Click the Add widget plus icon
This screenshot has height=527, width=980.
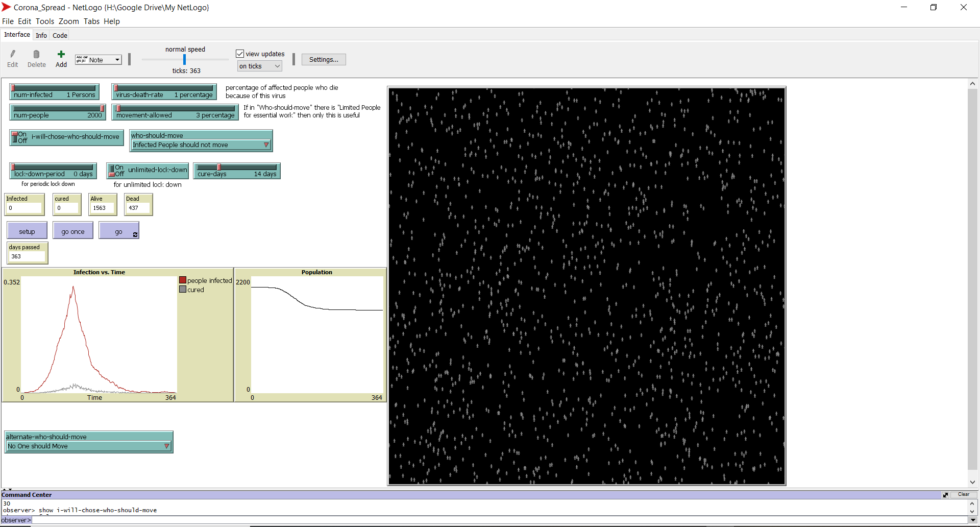click(61, 55)
